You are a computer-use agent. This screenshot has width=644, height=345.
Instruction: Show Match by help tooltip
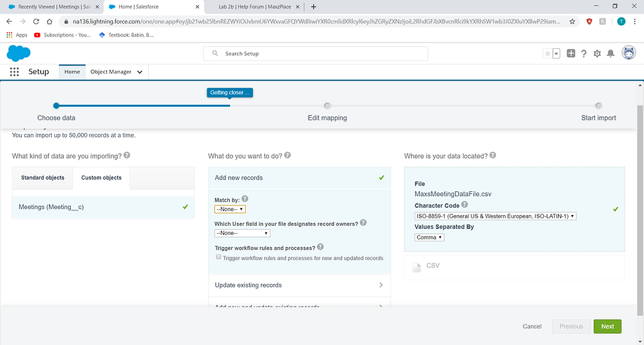click(245, 199)
